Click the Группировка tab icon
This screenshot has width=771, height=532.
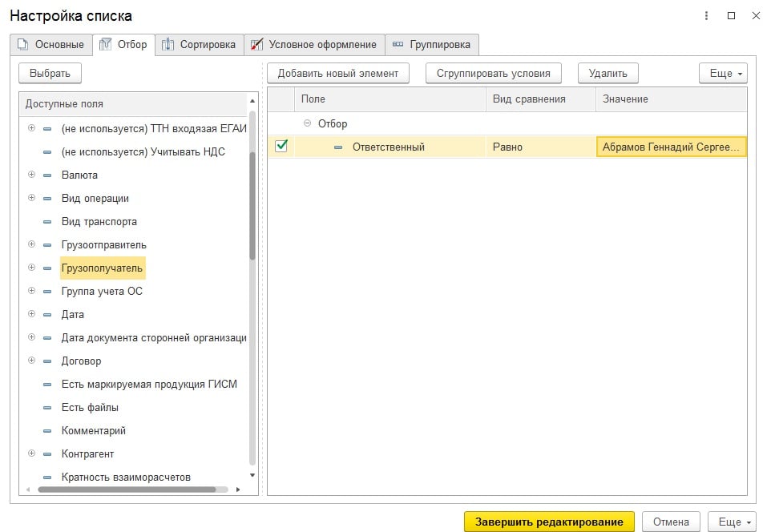click(x=398, y=45)
